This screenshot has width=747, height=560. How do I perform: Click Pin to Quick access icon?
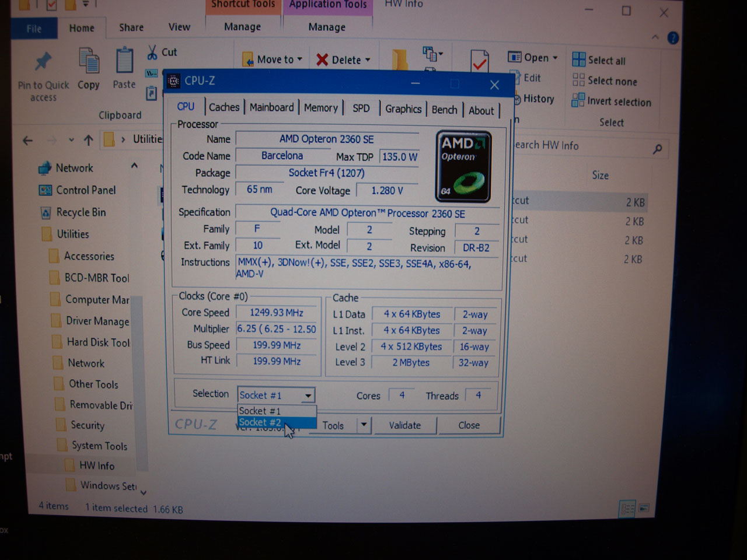pyautogui.click(x=43, y=62)
